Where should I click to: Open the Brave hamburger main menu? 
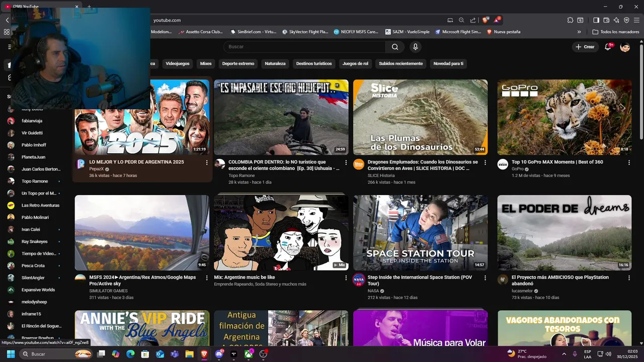[636, 20]
